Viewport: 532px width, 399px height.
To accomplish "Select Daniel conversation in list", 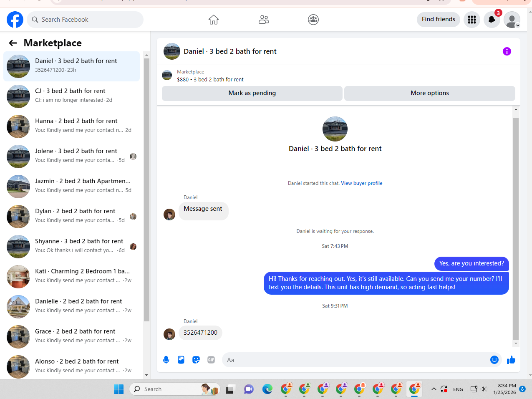I will click(x=71, y=66).
